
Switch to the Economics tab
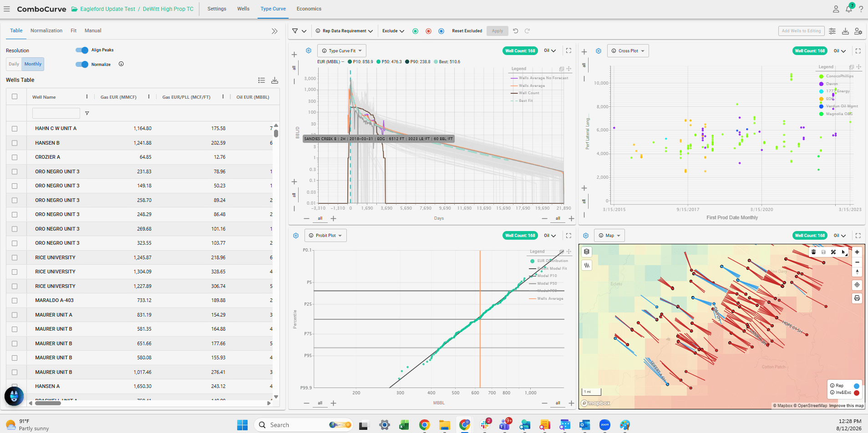pos(309,9)
